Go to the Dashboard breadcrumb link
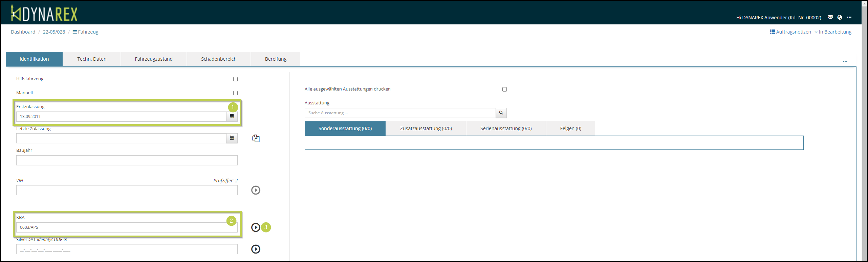This screenshot has width=868, height=262. click(23, 32)
